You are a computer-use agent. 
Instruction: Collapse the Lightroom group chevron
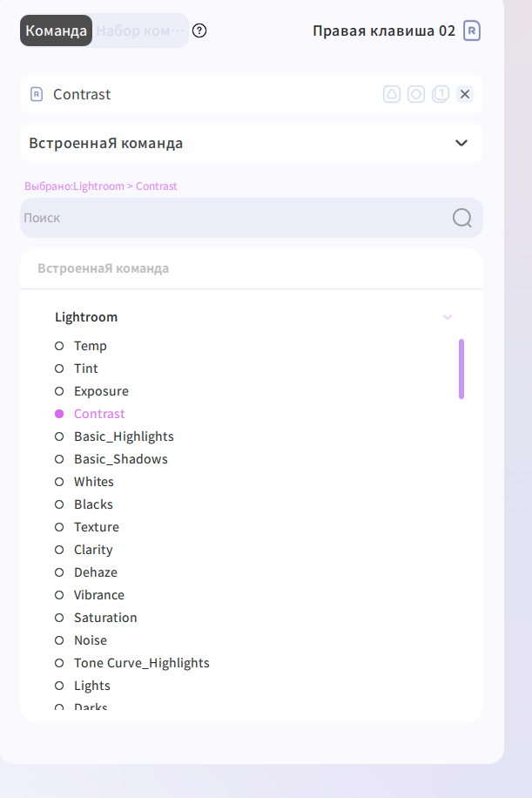point(448,317)
